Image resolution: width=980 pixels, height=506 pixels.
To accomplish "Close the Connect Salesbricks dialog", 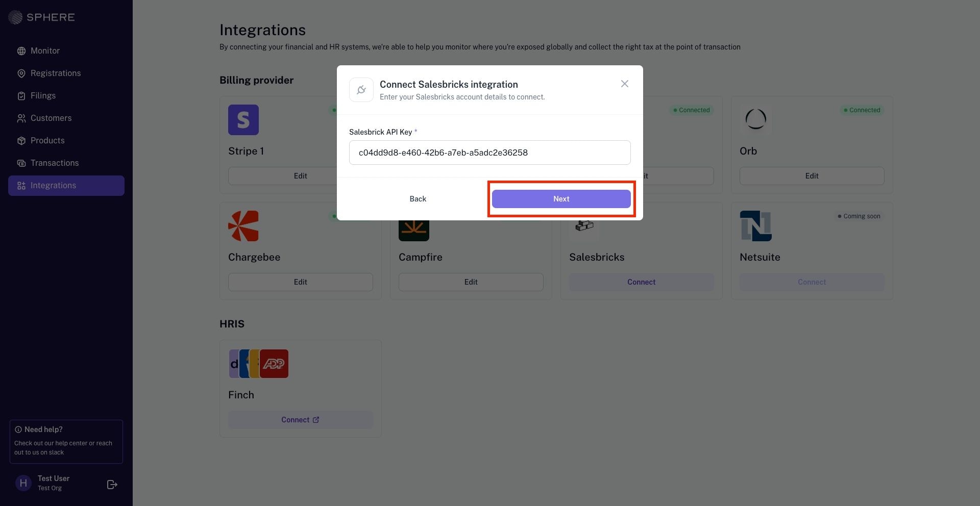I will (x=625, y=84).
